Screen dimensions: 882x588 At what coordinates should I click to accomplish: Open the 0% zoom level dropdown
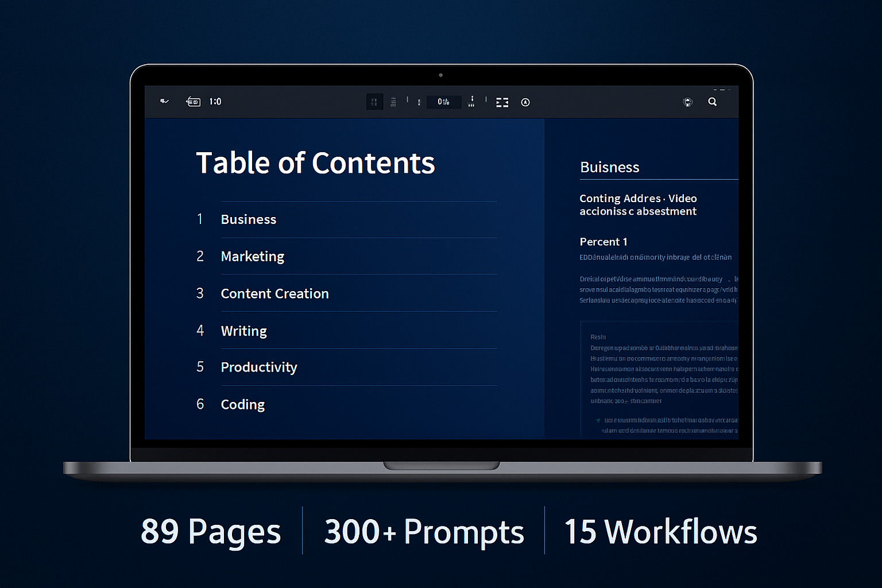(444, 102)
